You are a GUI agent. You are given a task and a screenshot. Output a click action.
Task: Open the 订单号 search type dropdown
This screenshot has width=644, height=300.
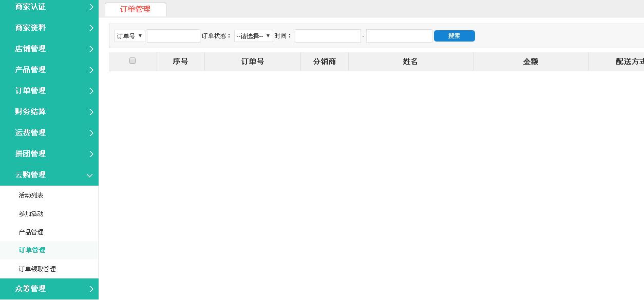point(130,36)
